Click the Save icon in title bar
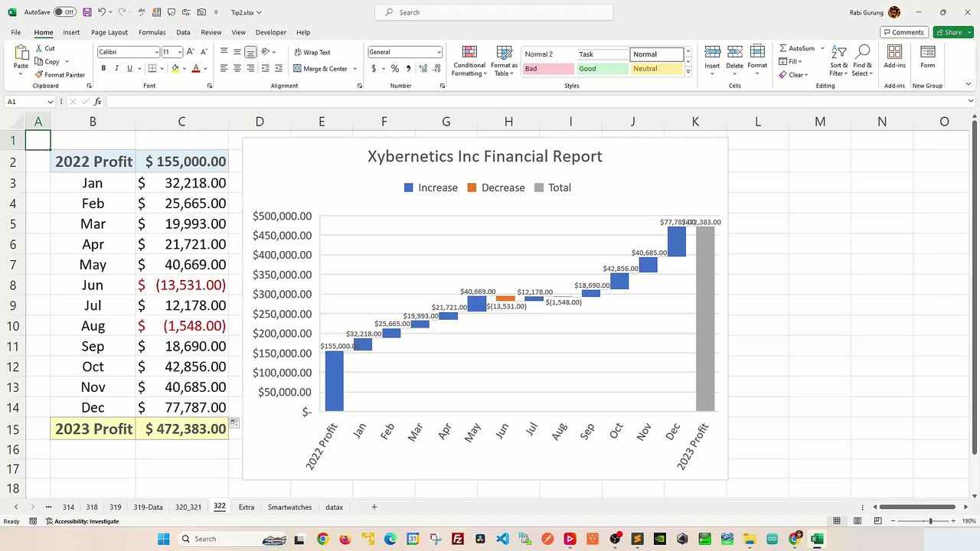The width and height of the screenshot is (980, 551). tap(87, 12)
